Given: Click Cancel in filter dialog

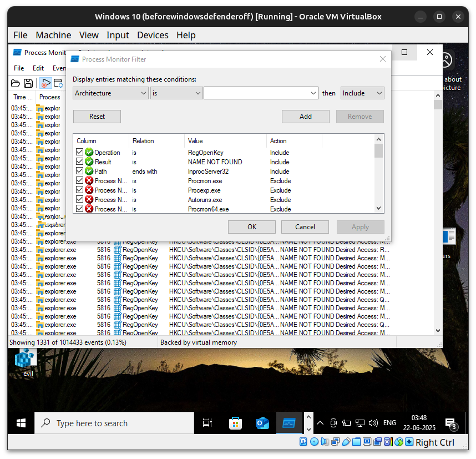Looking at the screenshot, I should 305,227.
